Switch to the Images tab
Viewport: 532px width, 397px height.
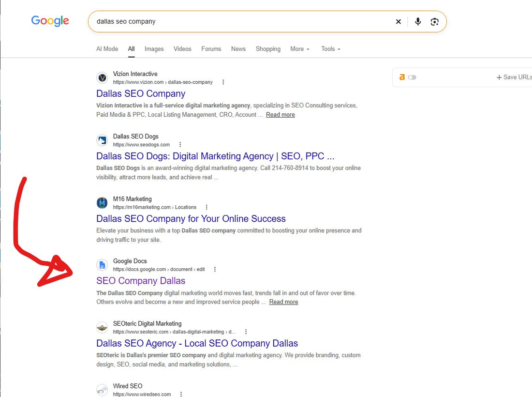tap(154, 49)
